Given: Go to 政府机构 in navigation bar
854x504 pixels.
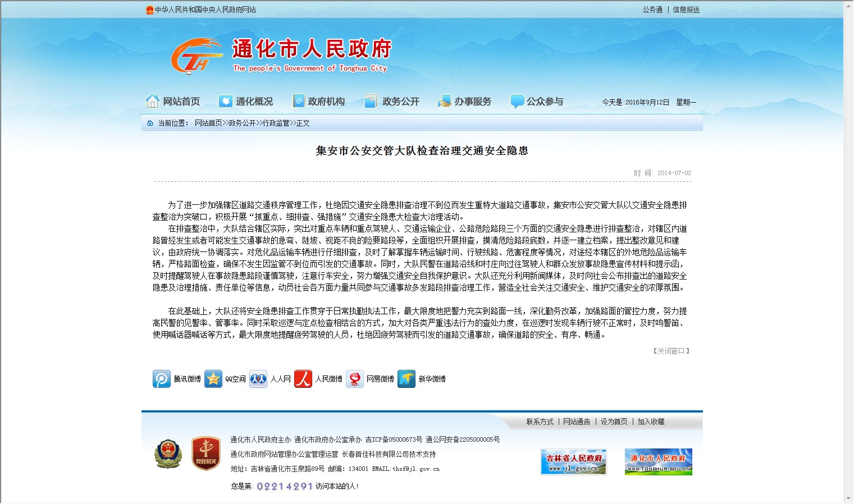Looking at the screenshot, I should coord(319,102).
